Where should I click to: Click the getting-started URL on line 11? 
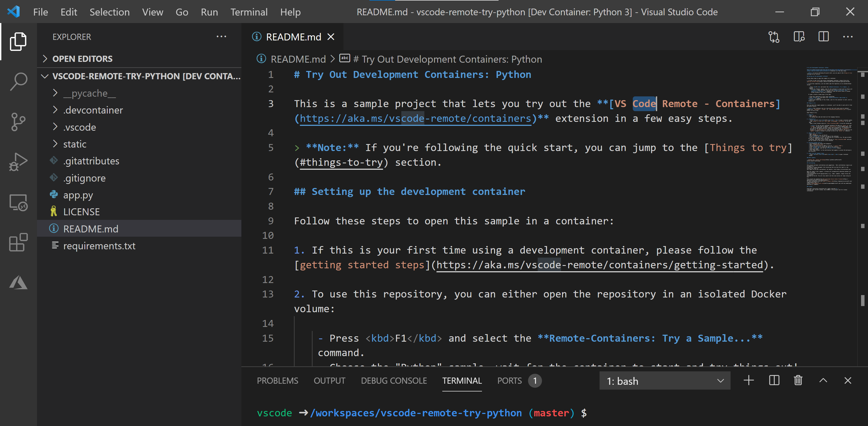[600, 265]
